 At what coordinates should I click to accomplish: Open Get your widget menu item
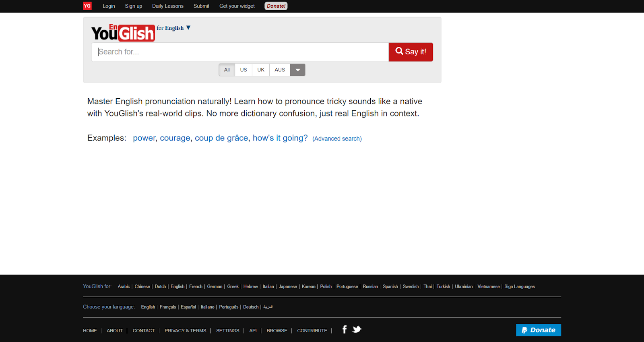(237, 6)
